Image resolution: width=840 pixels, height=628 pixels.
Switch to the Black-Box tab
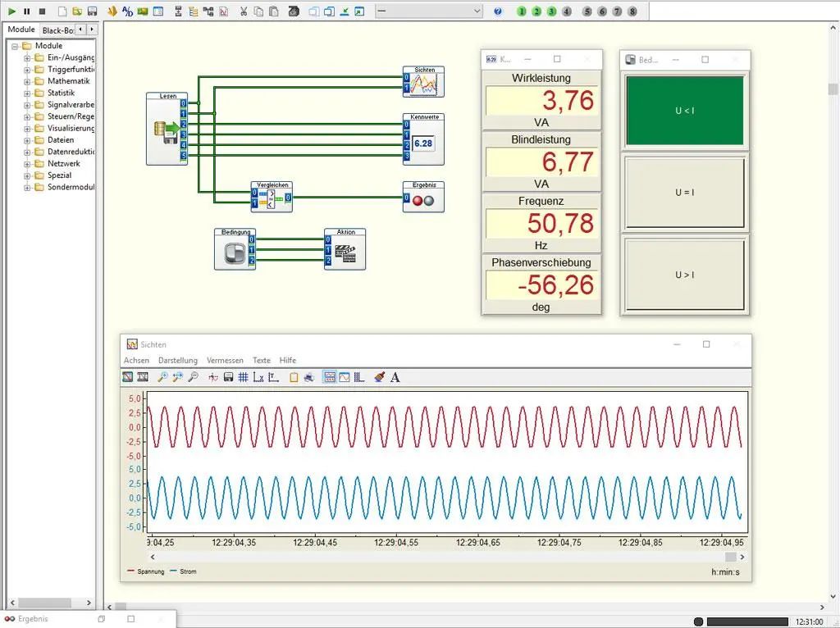(x=57, y=30)
